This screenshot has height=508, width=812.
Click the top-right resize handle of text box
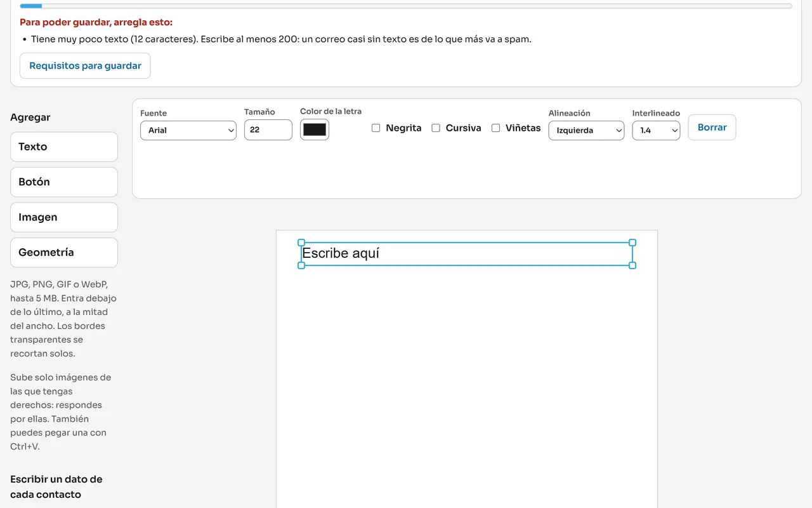(632, 243)
